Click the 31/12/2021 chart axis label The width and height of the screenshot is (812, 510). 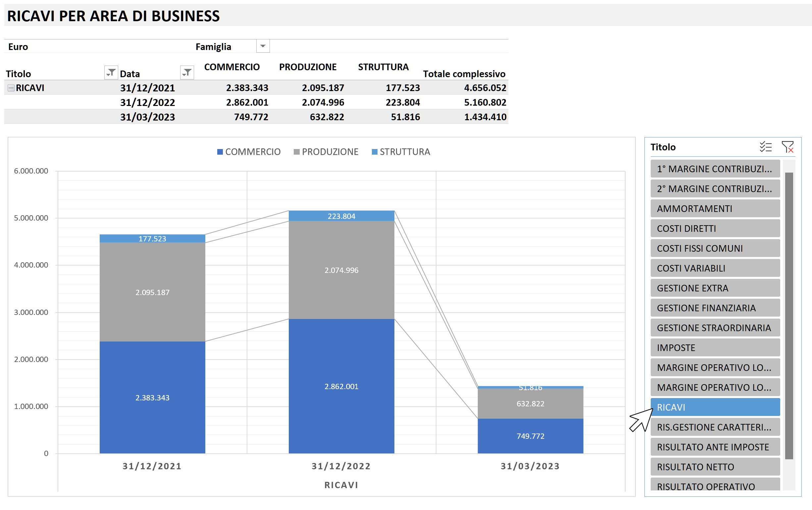152,466
